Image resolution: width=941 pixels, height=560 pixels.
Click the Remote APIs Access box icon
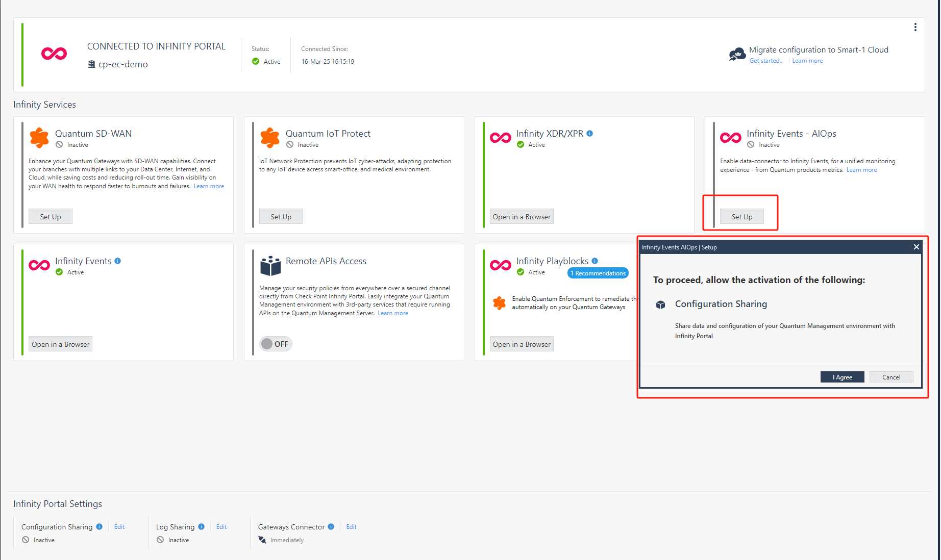270,266
